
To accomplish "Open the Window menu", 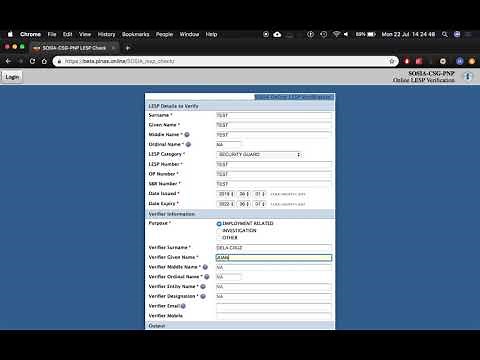I will click(x=189, y=34).
